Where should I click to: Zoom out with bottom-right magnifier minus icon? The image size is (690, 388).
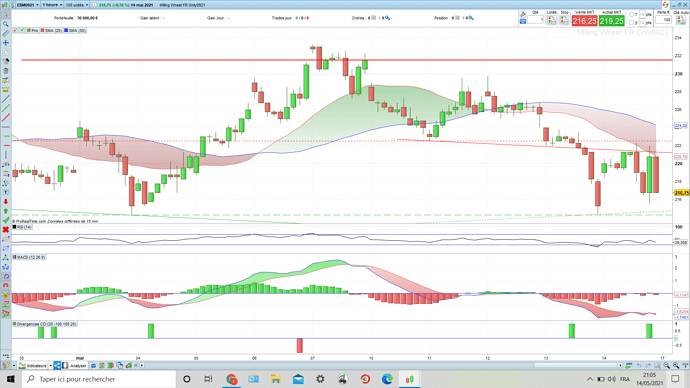pos(667,366)
